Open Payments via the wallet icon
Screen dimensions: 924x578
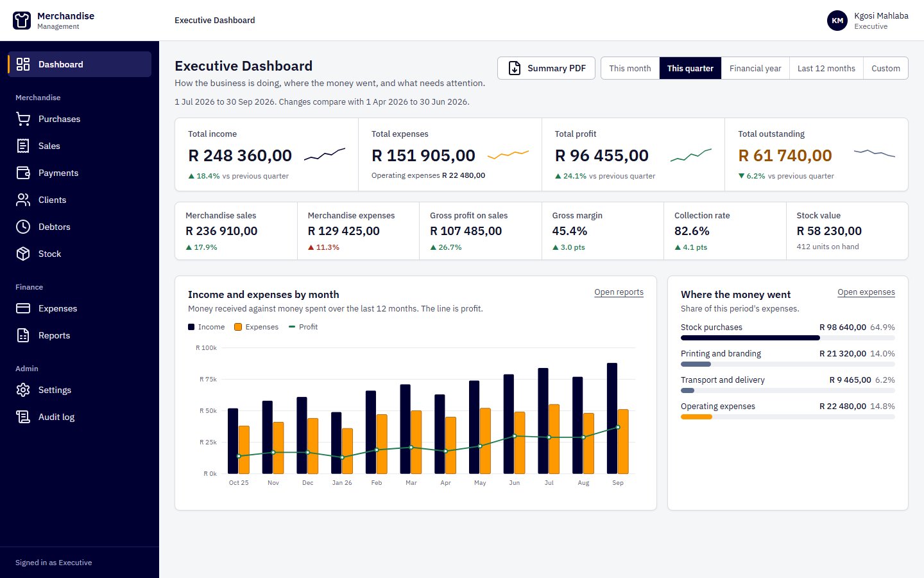point(23,173)
